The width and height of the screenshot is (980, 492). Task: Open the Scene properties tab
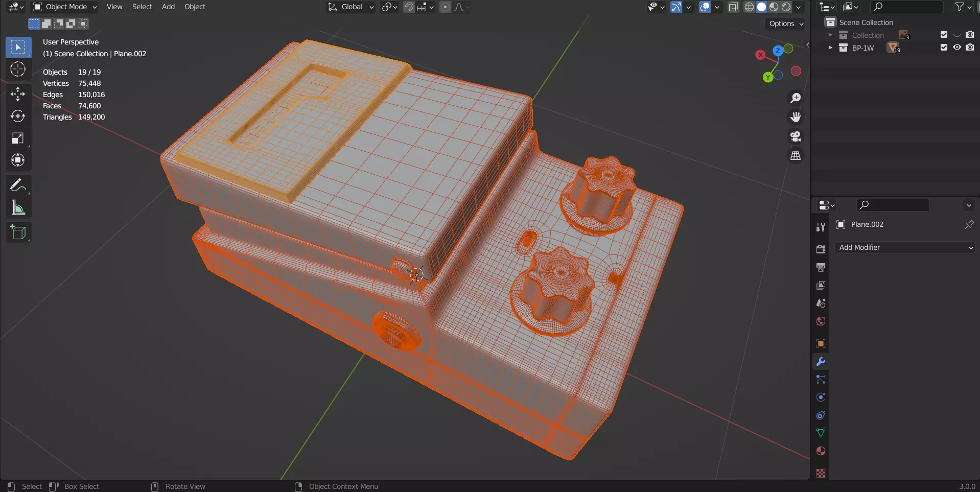tap(821, 303)
